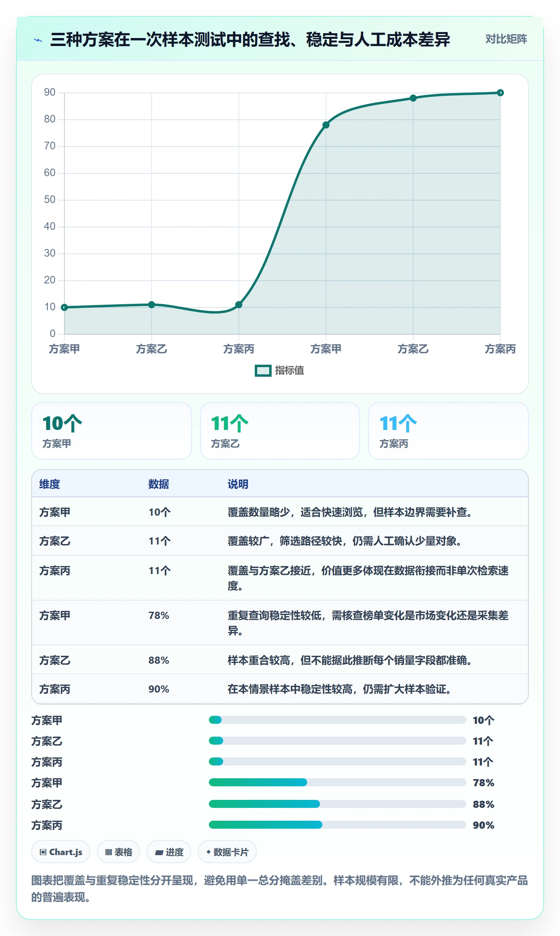560x936 pixels.
Task: Click the y-axis label 0
Action: pos(52,334)
